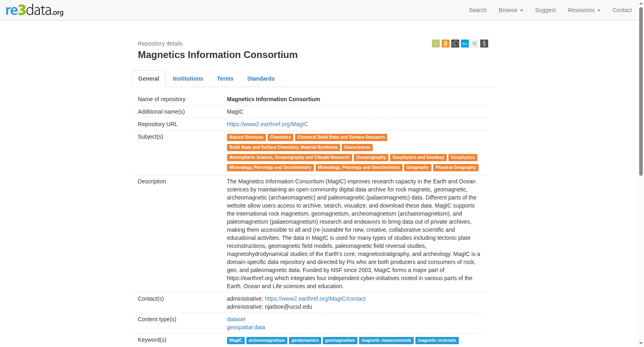Click the section sign policy badge icon
644x347 pixels.
pyautogui.click(x=484, y=44)
